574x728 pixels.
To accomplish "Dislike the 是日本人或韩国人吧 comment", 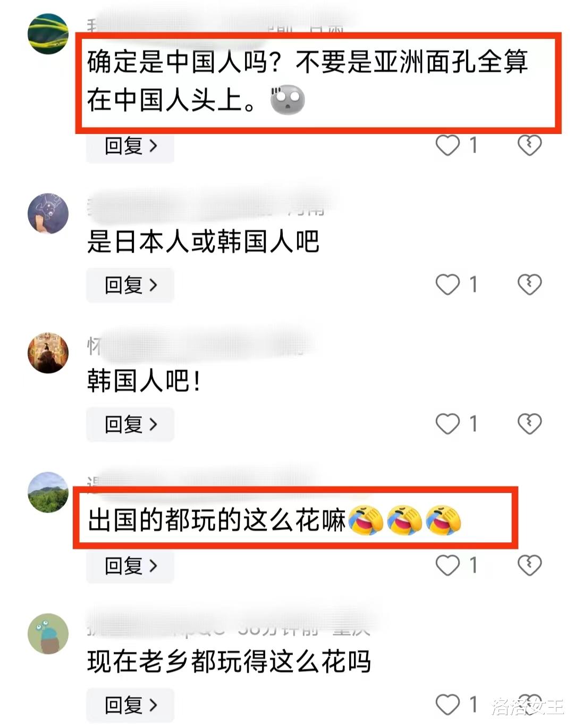I will click(529, 284).
